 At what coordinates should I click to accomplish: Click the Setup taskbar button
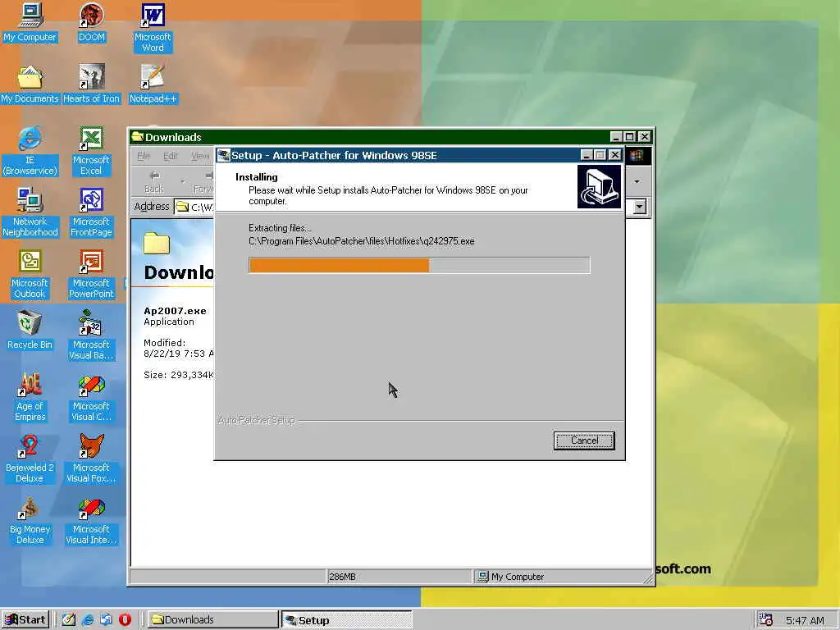click(x=347, y=620)
